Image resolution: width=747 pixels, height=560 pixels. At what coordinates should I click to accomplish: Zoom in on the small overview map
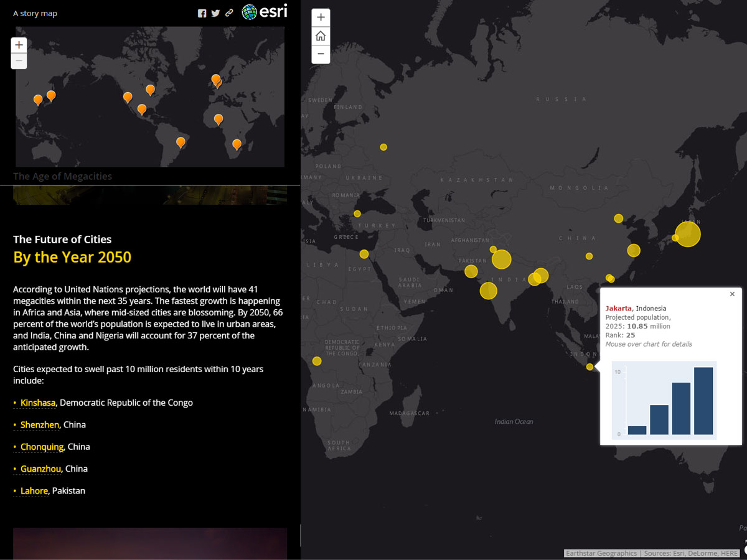(19, 45)
